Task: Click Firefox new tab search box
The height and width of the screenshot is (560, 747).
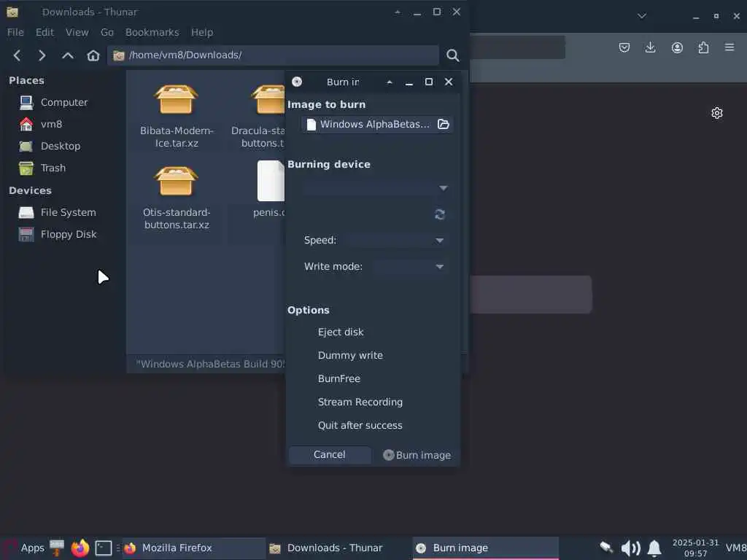Action: [531, 295]
